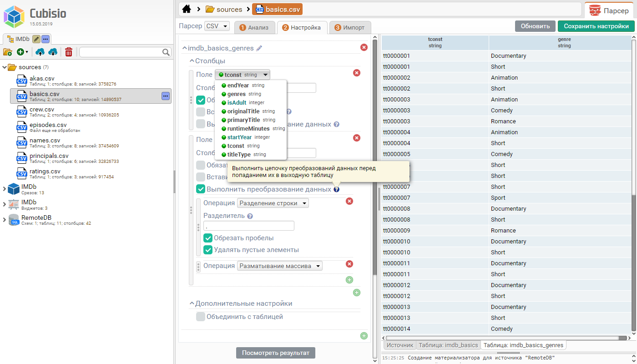
Task: Add a new operation with green plus
Action: click(x=349, y=280)
